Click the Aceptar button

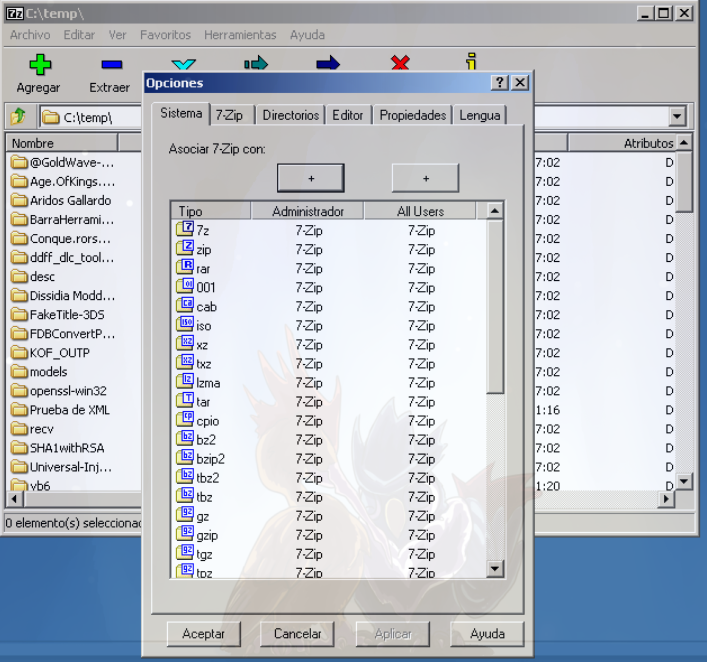203,634
